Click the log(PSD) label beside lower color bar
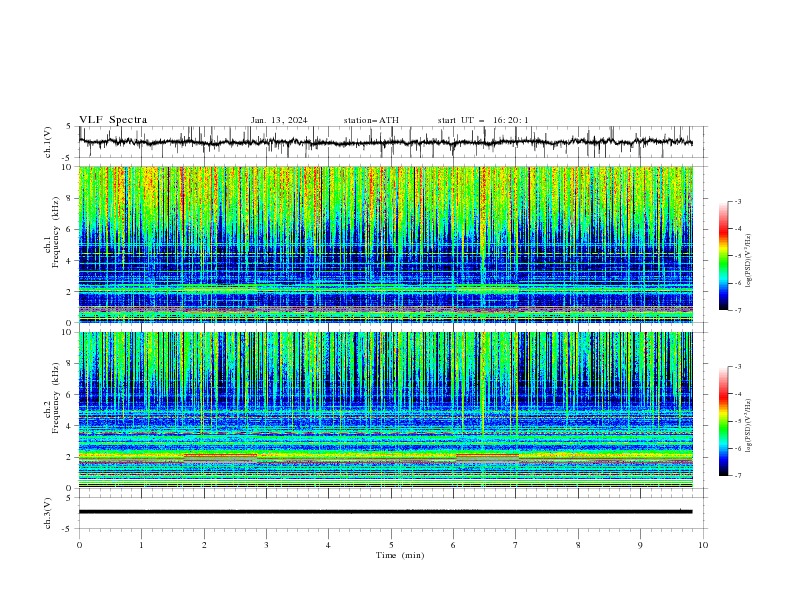The image size is (792, 612). (x=749, y=425)
